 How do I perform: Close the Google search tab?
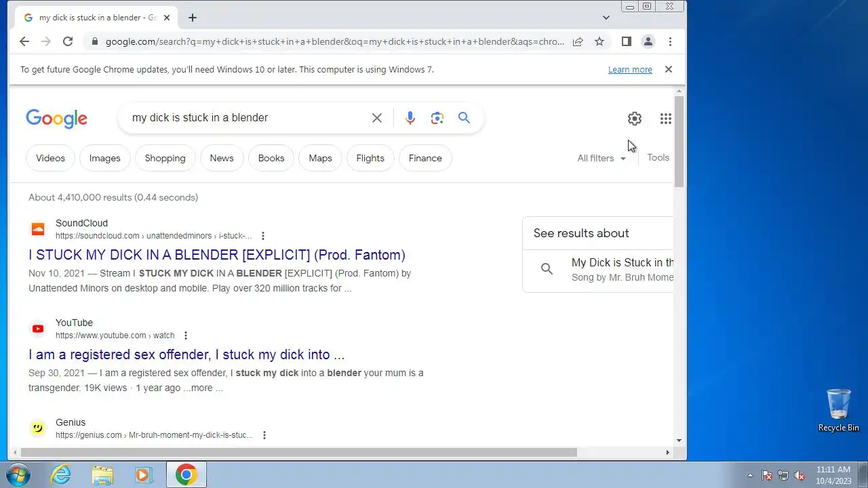(x=167, y=18)
